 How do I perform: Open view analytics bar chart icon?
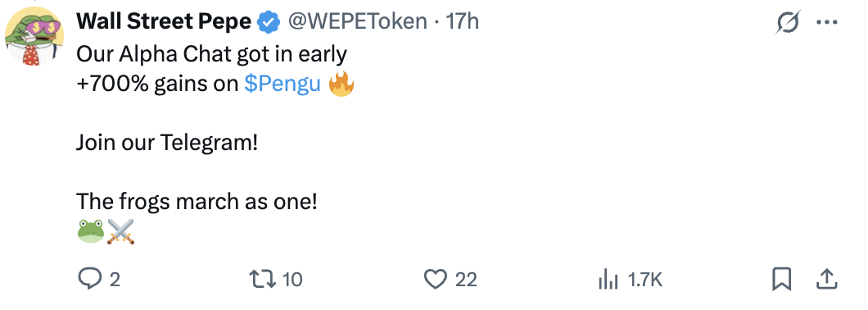608,280
